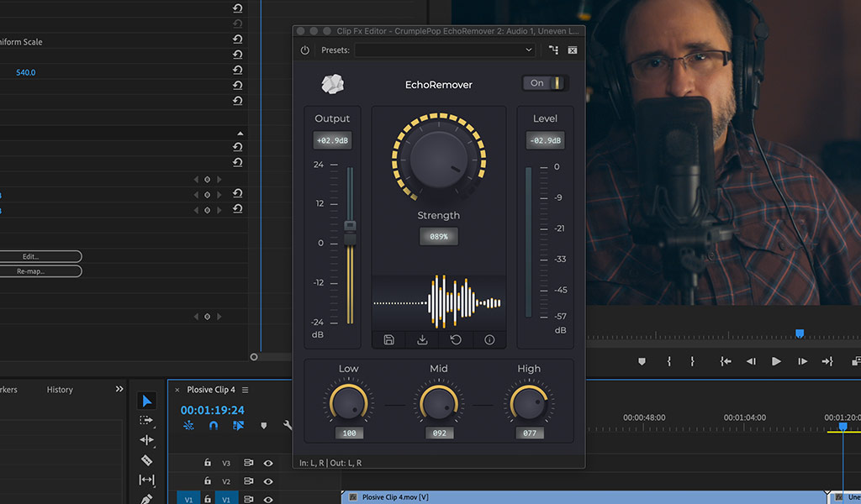Click the Low 100 value field
Viewport: 861px width, 504px height.
pyautogui.click(x=349, y=433)
